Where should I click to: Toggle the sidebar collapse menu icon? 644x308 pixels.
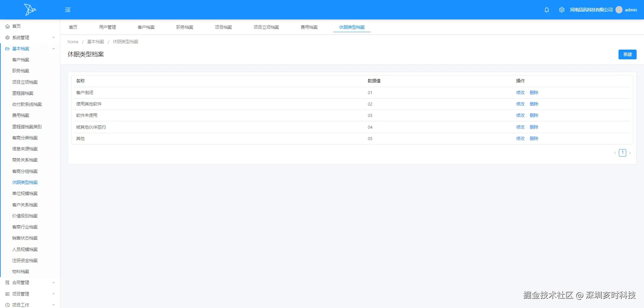(68, 10)
